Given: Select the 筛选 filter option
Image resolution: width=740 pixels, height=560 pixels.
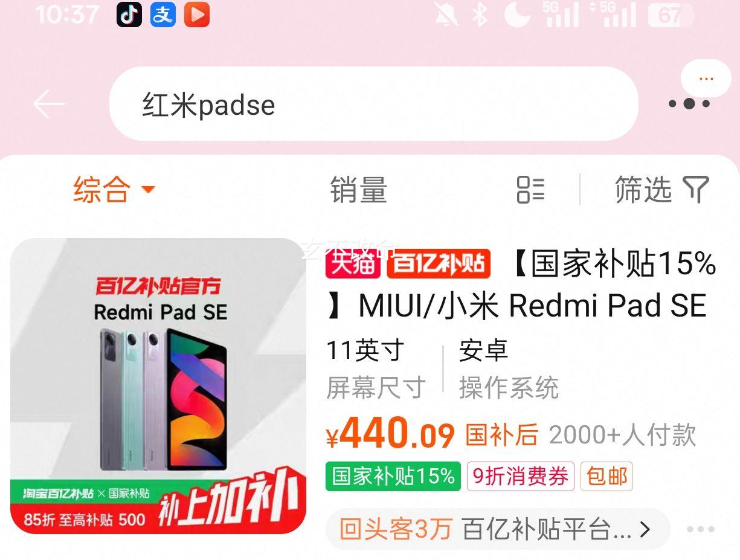Looking at the screenshot, I should [661, 189].
